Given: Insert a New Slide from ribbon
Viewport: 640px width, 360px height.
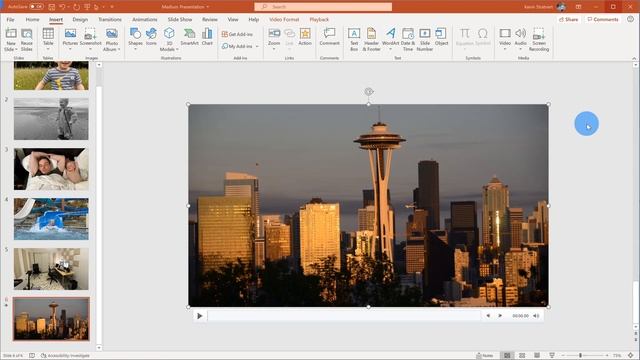Looking at the screenshot, I should (x=11, y=40).
